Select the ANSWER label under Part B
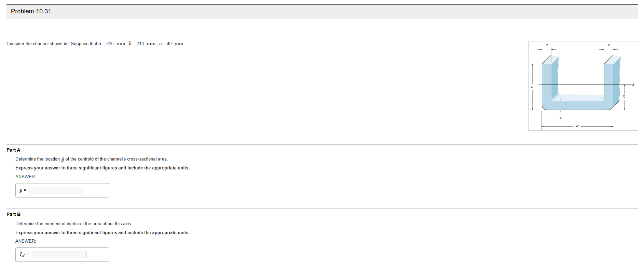This screenshot has width=644, height=268. click(x=25, y=241)
